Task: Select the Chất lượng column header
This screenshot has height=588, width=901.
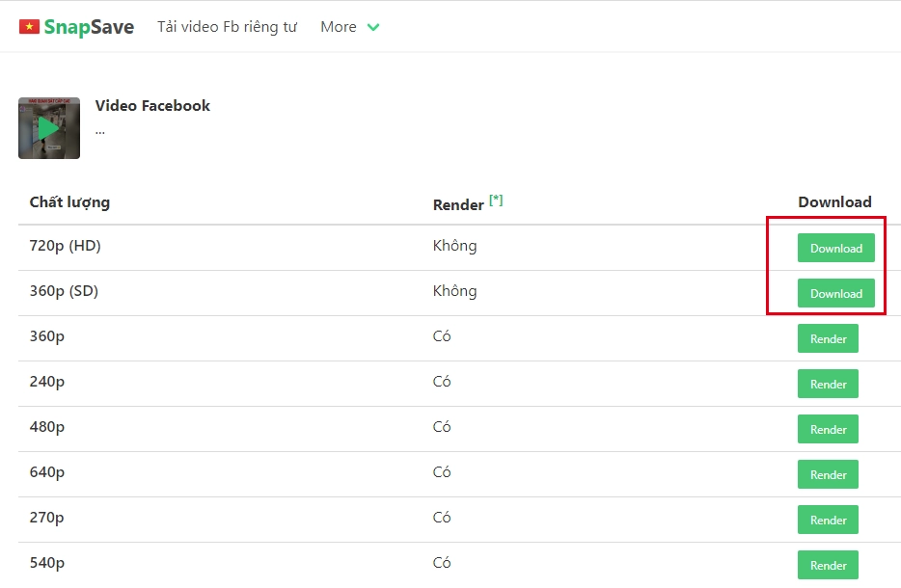Action: pos(68,201)
